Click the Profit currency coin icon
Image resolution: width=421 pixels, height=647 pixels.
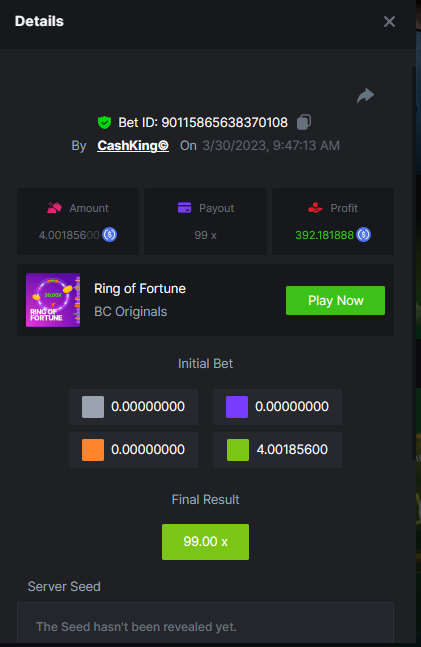[364, 235]
